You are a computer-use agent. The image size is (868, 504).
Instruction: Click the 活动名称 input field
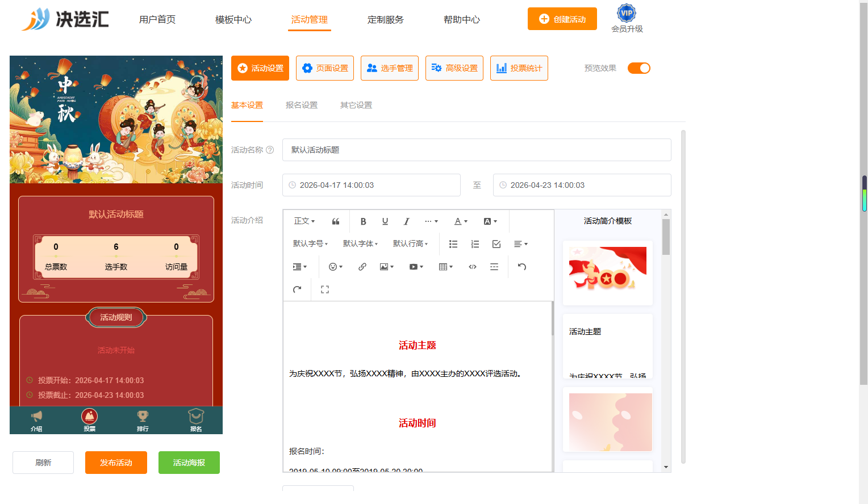point(477,150)
